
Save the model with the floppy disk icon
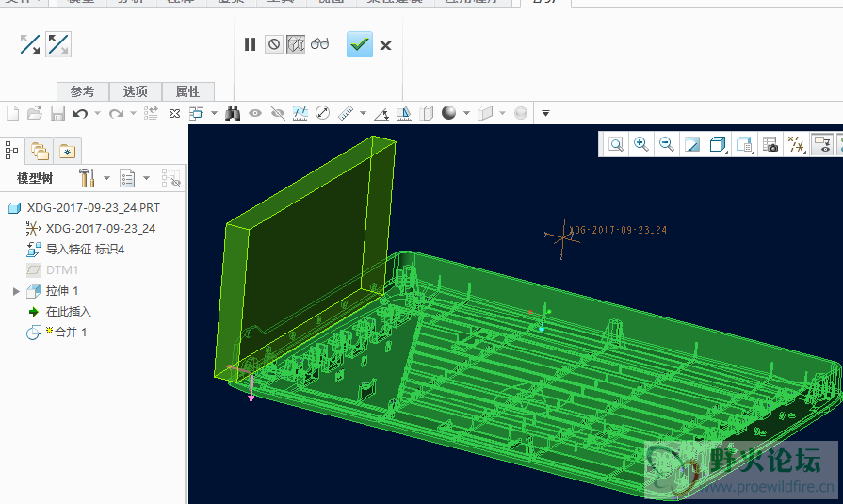tap(57, 113)
